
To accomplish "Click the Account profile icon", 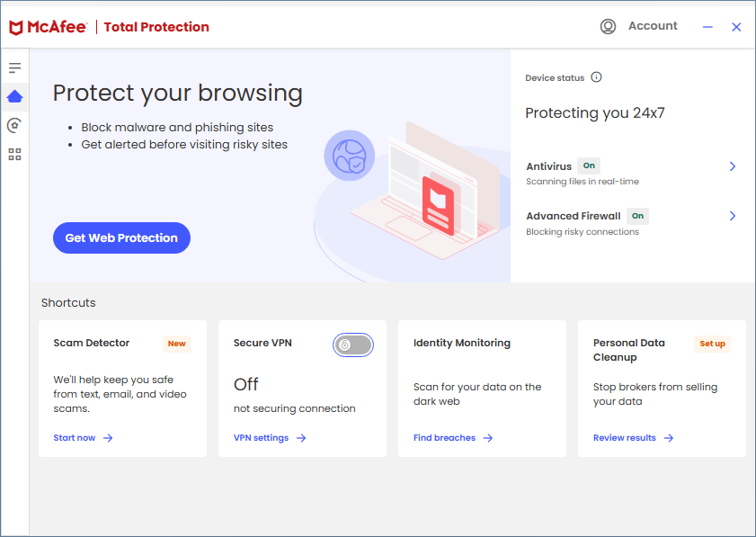I will pos(609,26).
